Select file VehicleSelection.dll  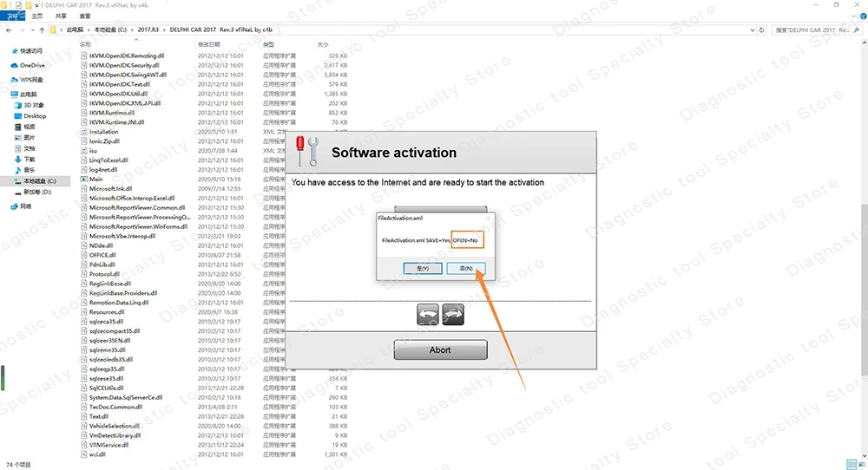click(x=114, y=426)
